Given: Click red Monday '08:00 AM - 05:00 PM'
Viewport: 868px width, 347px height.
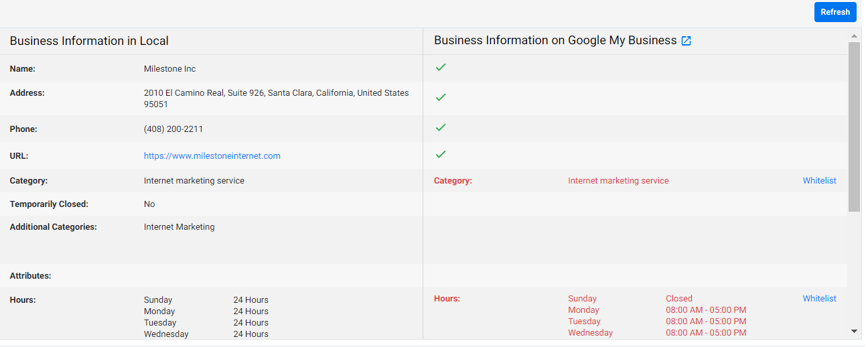Looking at the screenshot, I should [x=706, y=310].
